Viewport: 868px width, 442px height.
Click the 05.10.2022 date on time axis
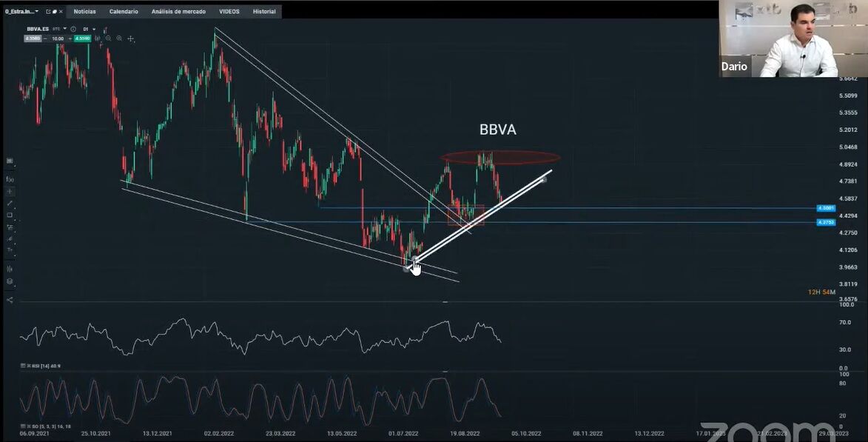[x=526, y=433]
